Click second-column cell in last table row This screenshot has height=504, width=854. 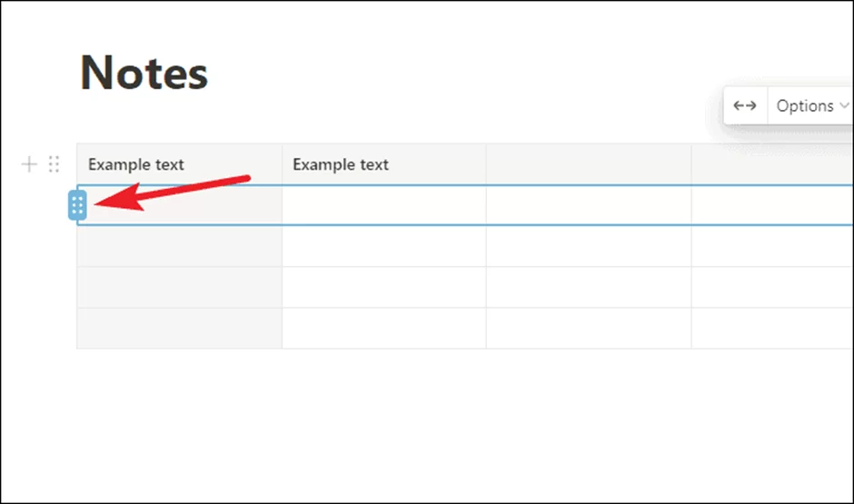[x=384, y=328]
